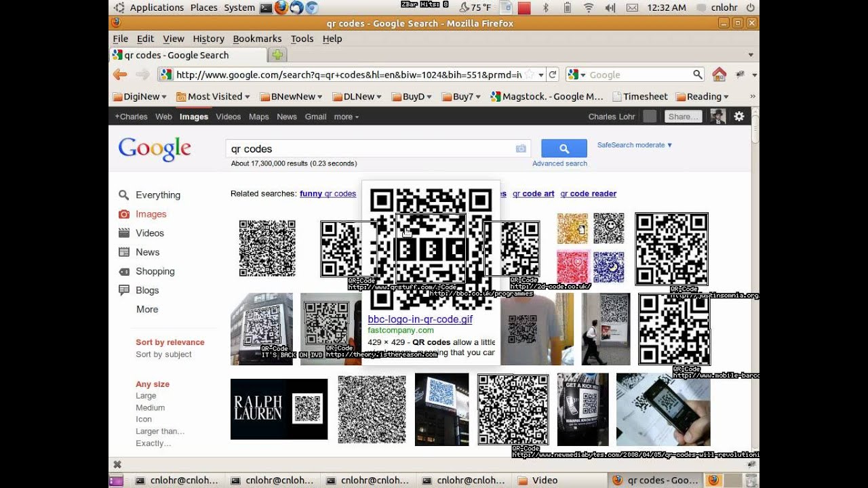Image resolution: width=868 pixels, height=488 pixels.
Task: Click the power session icon
Action: coord(751,7)
